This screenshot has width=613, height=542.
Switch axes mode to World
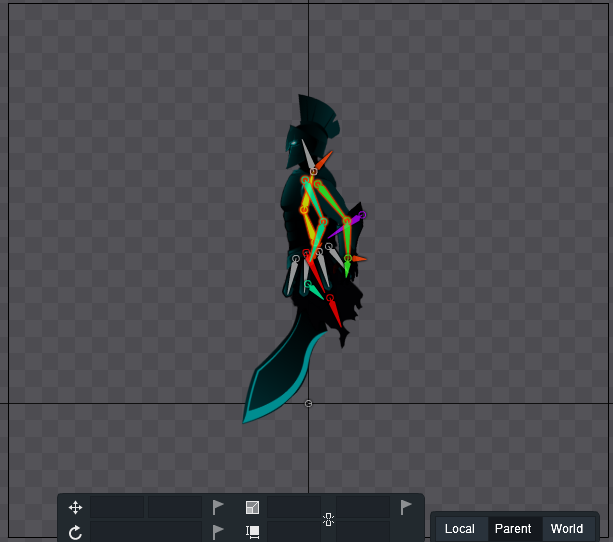(567, 529)
